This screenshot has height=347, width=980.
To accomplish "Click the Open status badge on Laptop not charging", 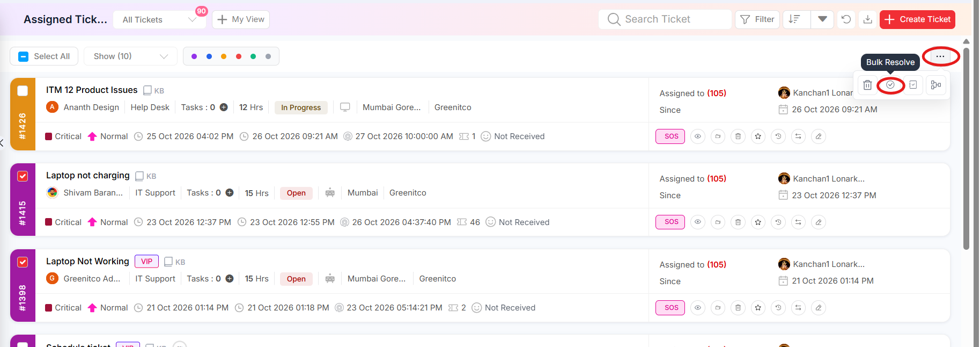I will pyautogui.click(x=296, y=193).
